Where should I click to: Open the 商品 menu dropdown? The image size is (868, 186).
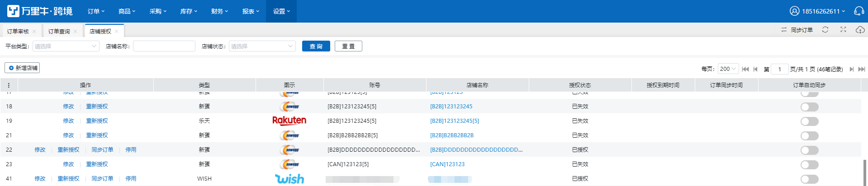(127, 11)
